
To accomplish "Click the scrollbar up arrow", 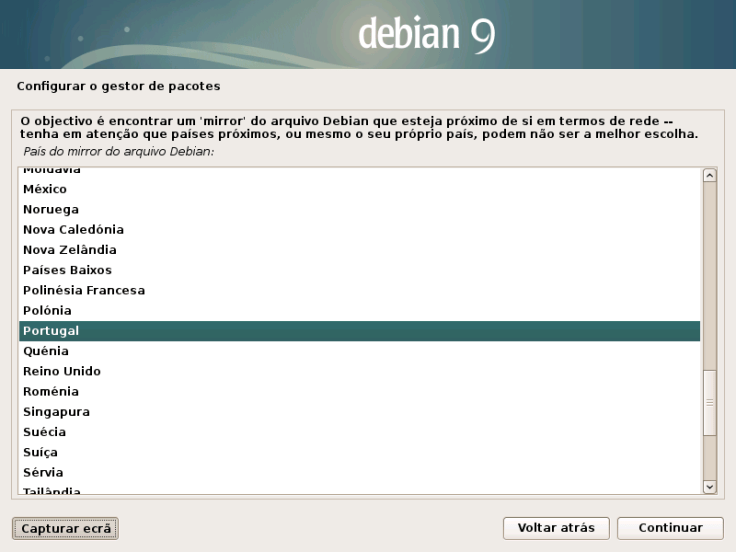I will (710, 175).
